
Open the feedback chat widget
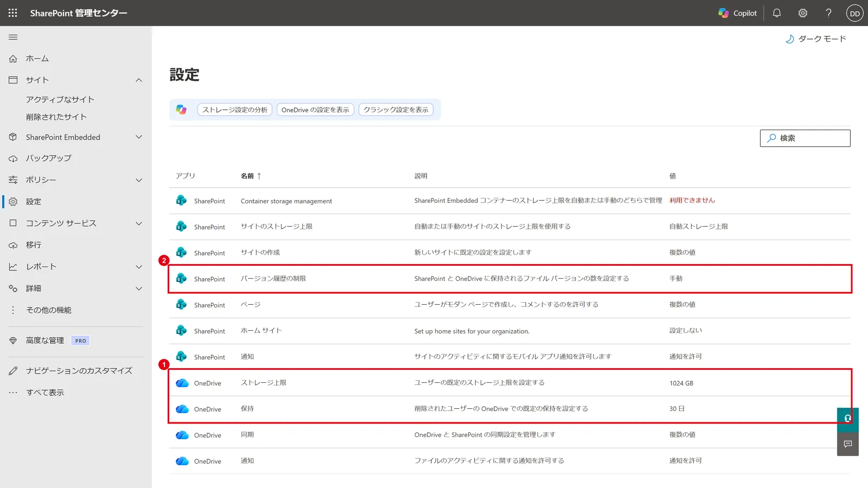[848, 444]
